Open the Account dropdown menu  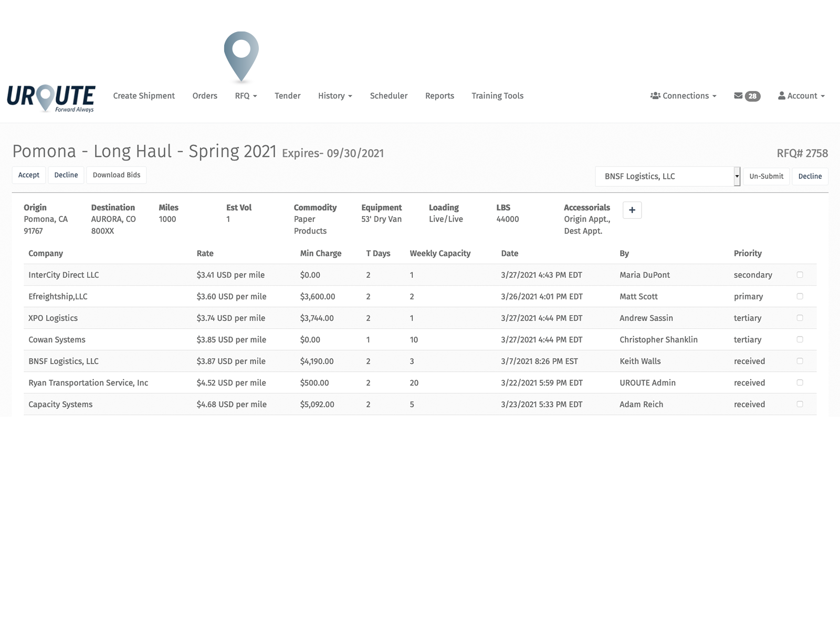801,96
